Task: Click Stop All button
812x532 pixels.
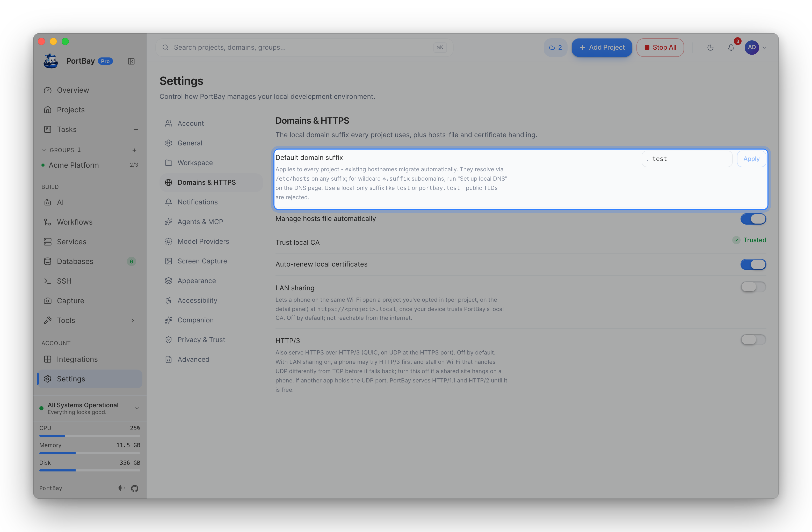Action: [x=660, y=47]
